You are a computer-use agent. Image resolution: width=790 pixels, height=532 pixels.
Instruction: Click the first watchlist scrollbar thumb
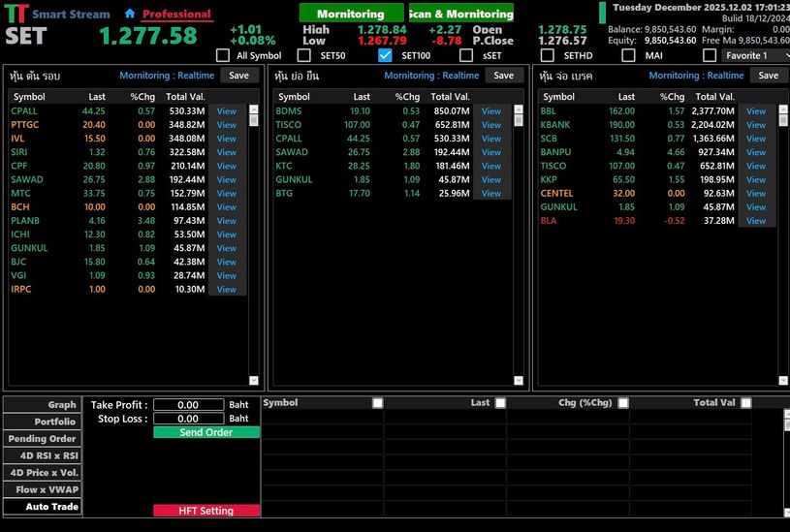click(254, 119)
